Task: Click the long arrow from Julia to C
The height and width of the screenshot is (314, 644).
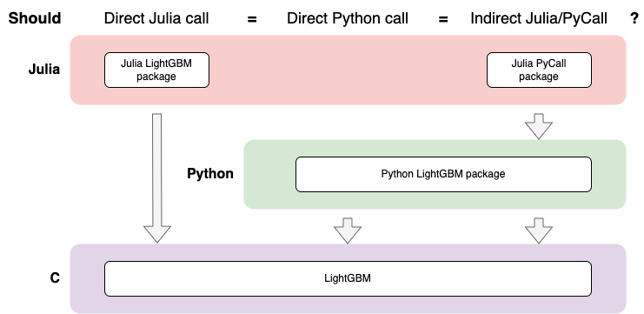Action: coord(157,177)
